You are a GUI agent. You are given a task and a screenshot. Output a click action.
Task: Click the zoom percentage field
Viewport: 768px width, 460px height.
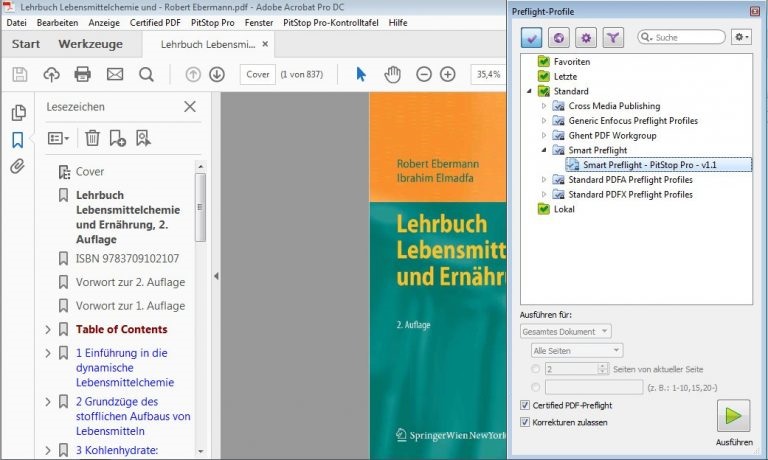point(488,74)
